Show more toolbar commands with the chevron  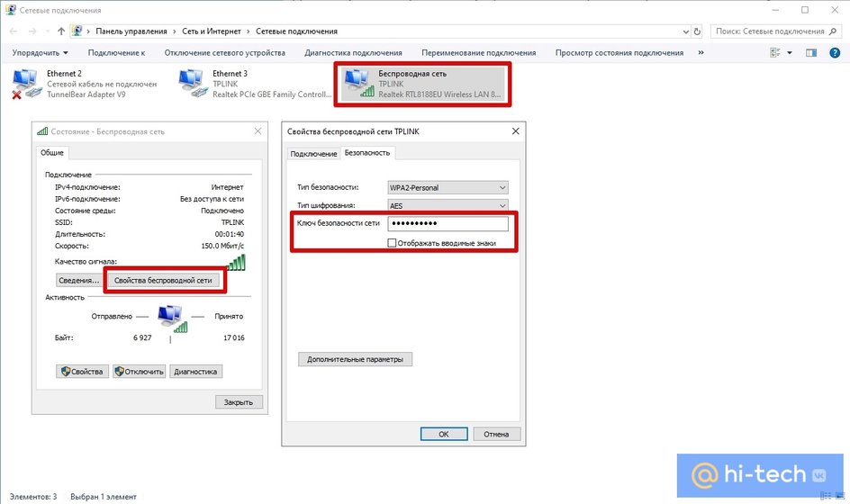[701, 52]
